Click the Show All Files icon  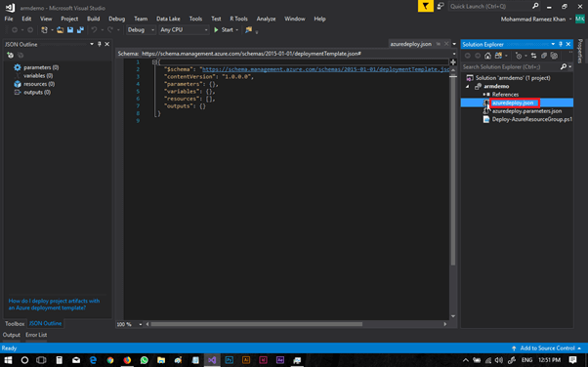(x=554, y=56)
